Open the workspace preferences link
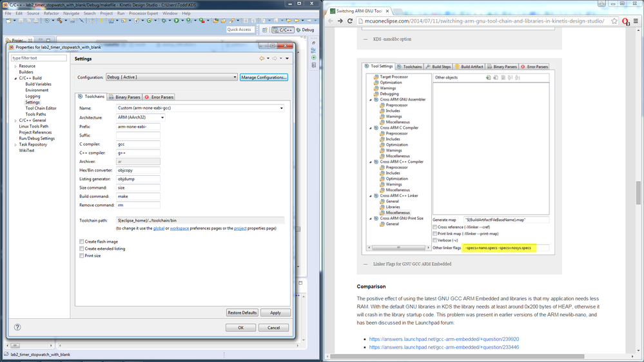644x362 pixels. [x=179, y=228]
